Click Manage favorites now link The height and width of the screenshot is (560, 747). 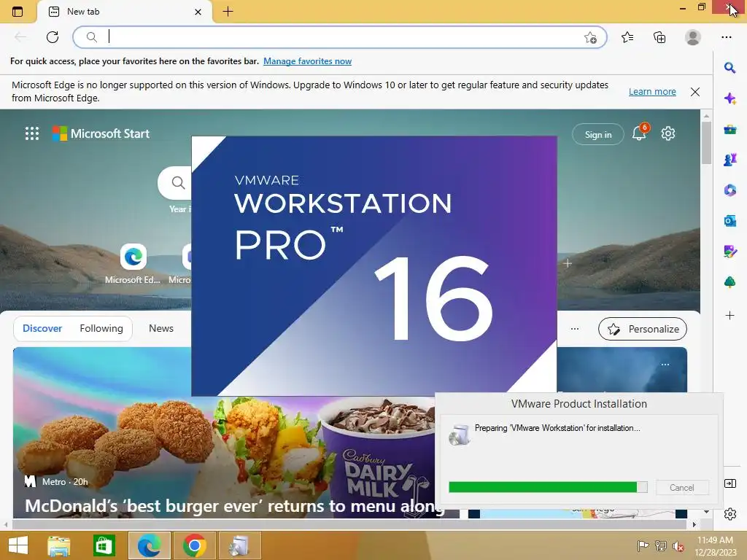pos(307,61)
